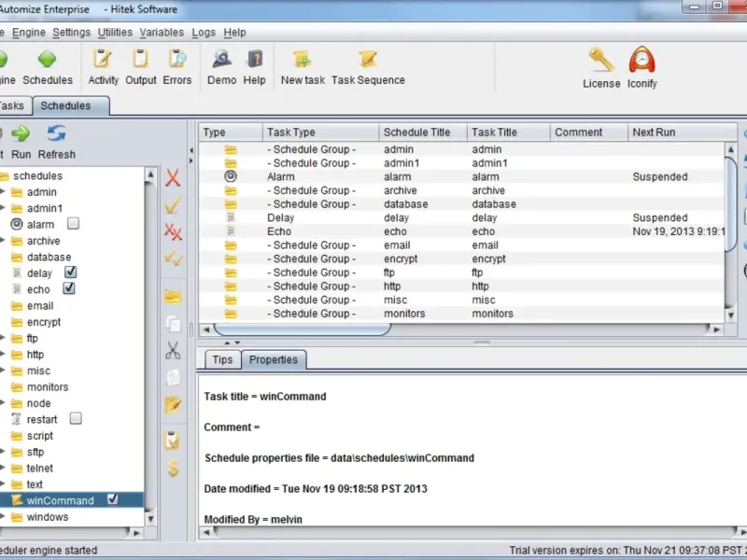Click the green Run arrow icon

point(21,134)
